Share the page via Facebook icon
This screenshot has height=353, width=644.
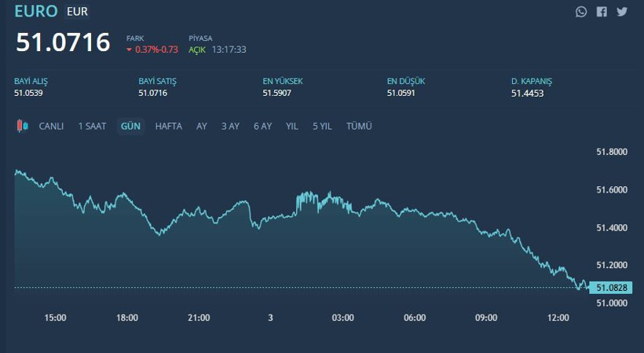click(602, 12)
